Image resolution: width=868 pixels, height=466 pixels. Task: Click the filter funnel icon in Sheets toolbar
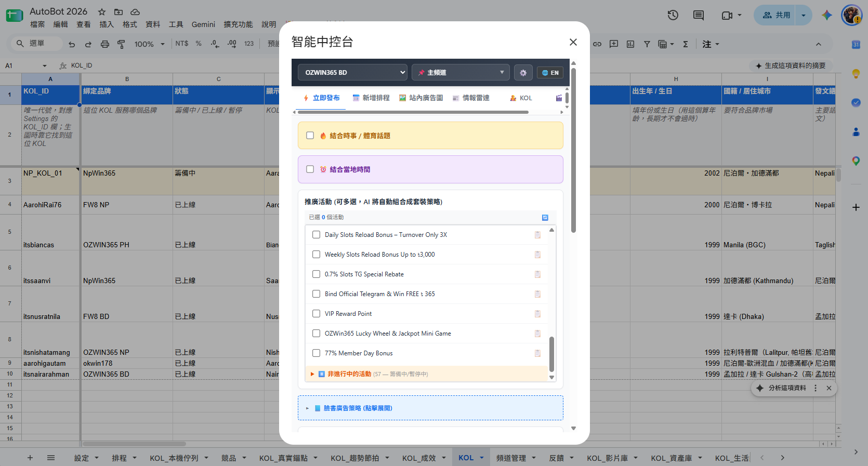(647, 44)
